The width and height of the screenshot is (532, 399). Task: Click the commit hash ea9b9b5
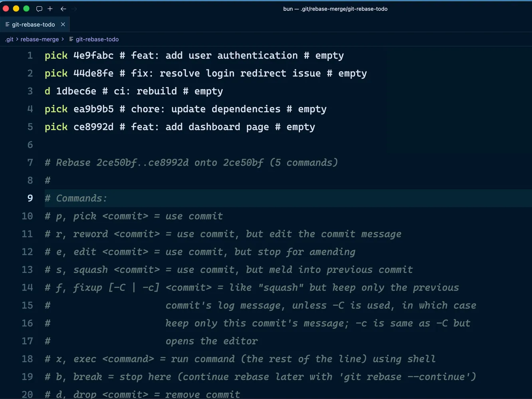[x=93, y=109]
